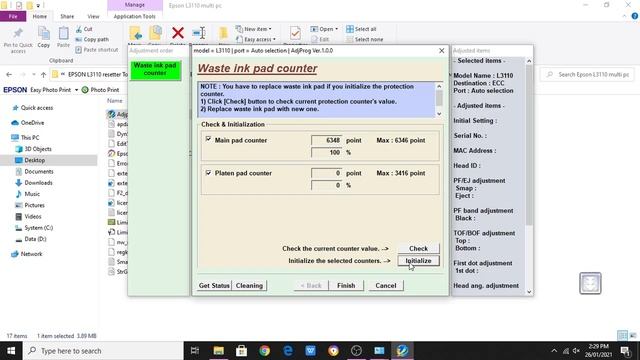640x360 pixels.
Task: Click the Main pad counter percent field
Action: tap(327, 152)
